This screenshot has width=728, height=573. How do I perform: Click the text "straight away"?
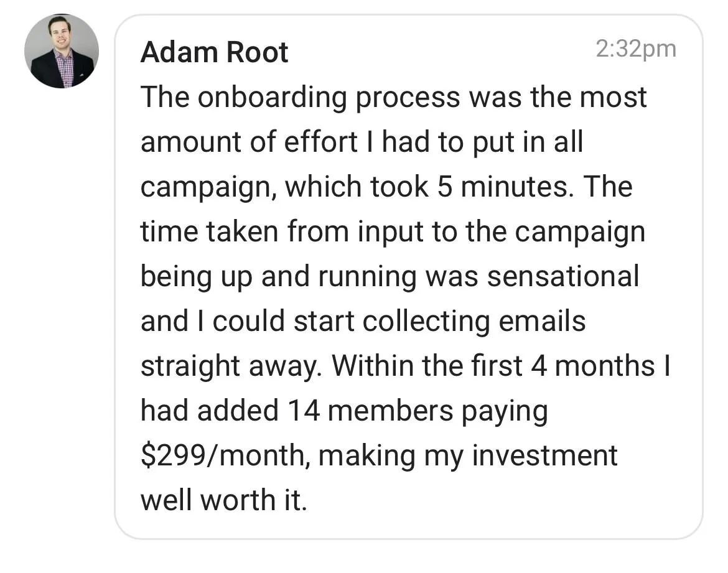coord(230,366)
